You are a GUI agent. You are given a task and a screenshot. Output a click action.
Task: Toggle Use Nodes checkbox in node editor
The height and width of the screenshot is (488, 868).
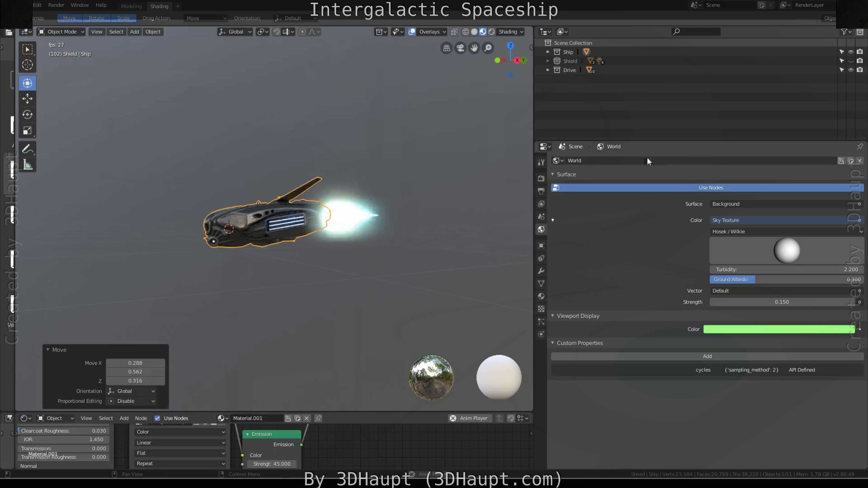click(157, 418)
